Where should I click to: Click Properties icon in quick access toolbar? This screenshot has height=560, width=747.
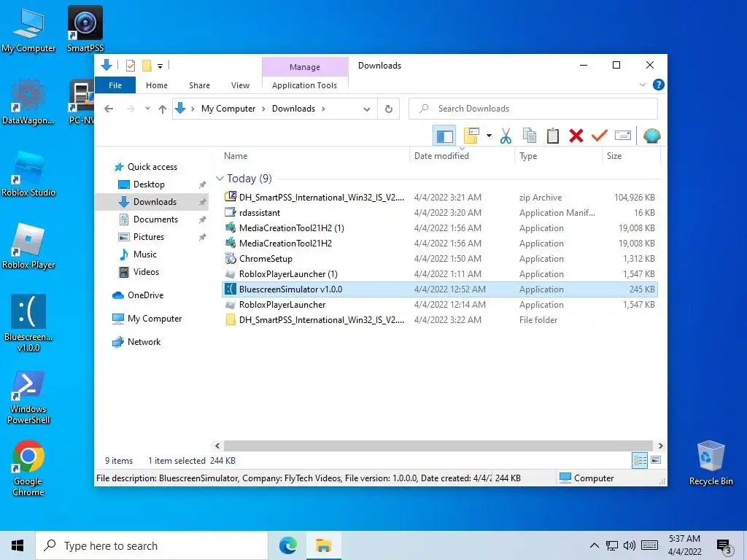pos(131,66)
